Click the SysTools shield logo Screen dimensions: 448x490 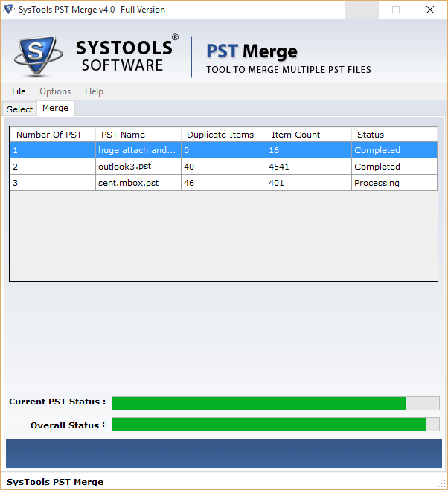point(38,56)
